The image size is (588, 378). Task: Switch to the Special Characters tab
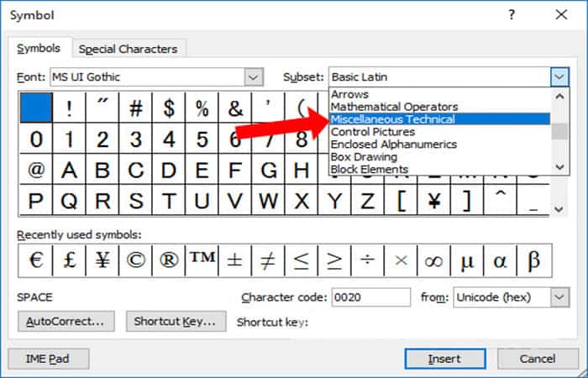click(128, 49)
